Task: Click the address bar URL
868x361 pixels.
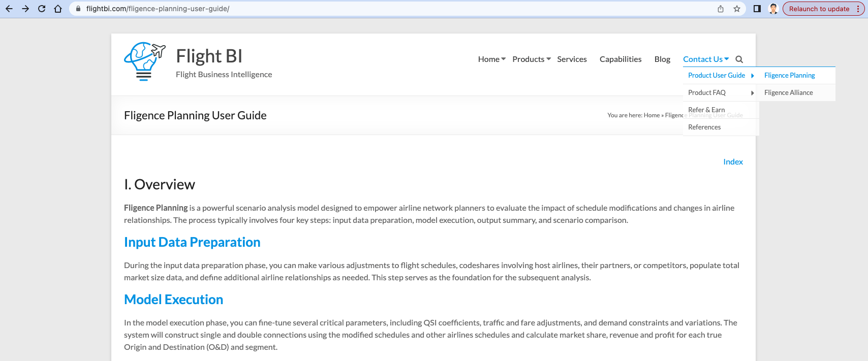Action: click(158, 9)
